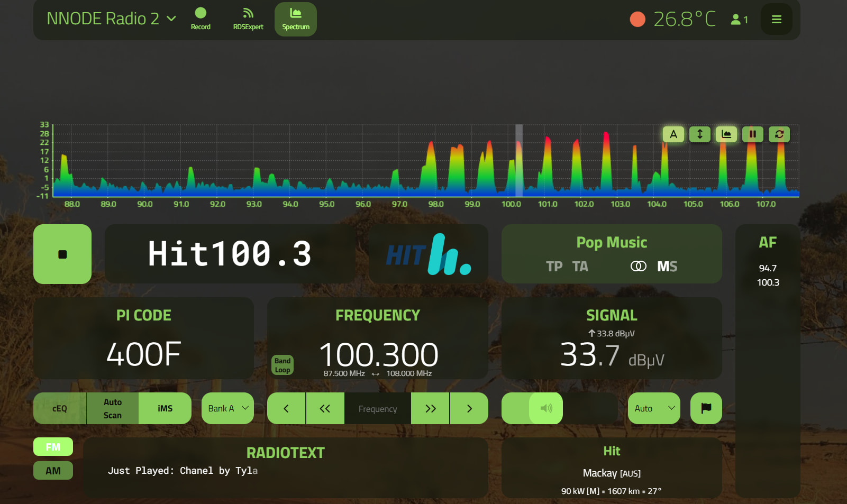Click the vertical arrows spectrum scale icon
The width and height of the screenshot is (847, 504).
(x=699, y=134)
